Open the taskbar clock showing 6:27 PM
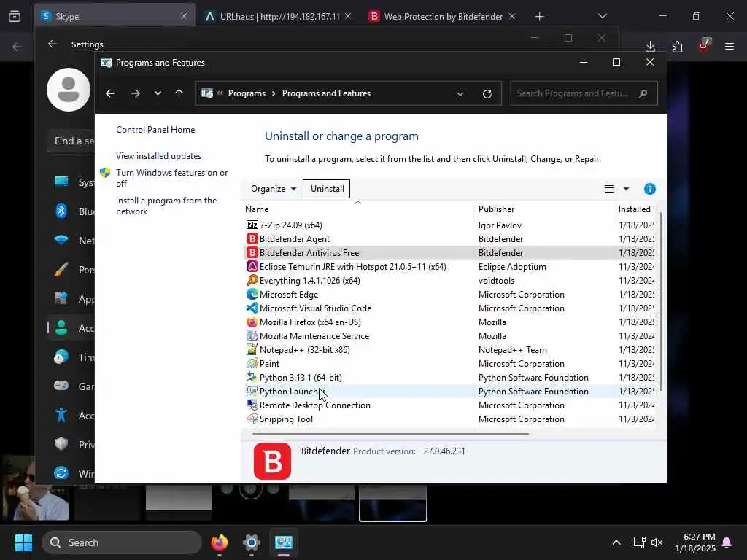 (694, 542)
